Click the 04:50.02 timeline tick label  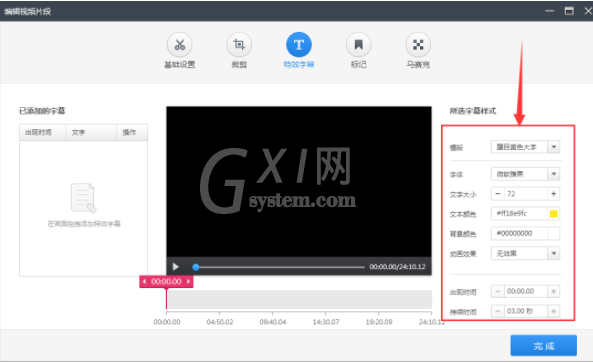pyautogui.click(x=220, y=322)
